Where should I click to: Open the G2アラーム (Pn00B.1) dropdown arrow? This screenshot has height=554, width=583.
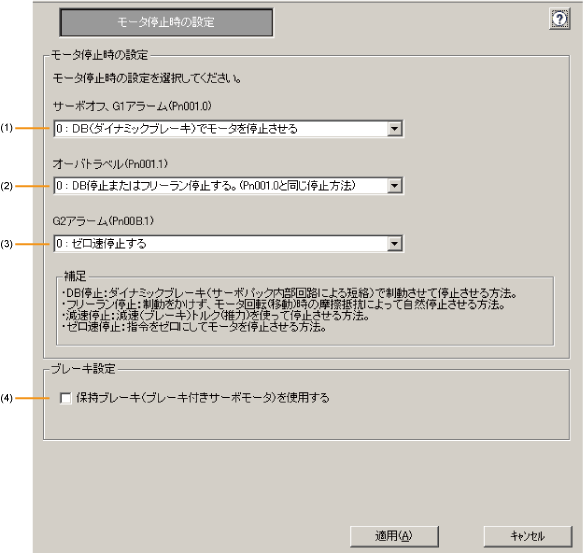tap(394, 244)
